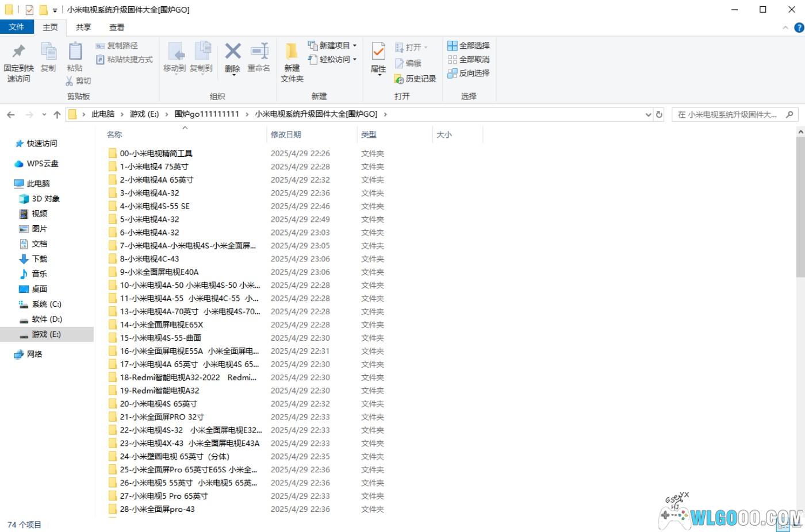
Task: Go up one folder level arrow
Action: point(57,114)
